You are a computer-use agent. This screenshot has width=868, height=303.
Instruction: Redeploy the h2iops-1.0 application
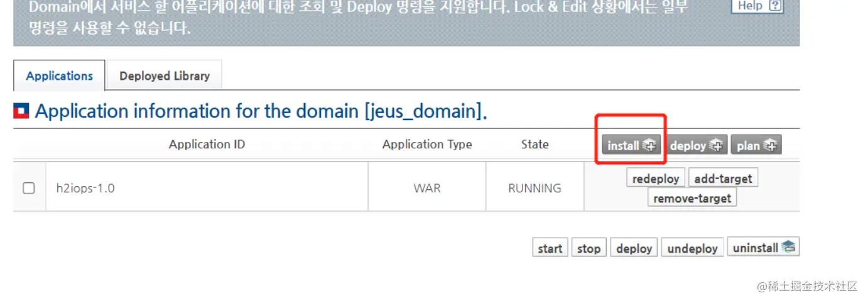pos(656,179)
